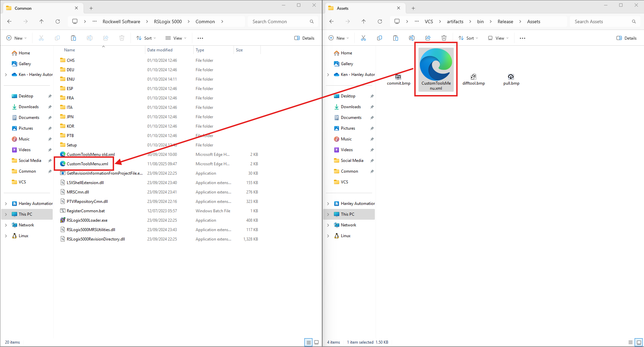Image resolution: width=644 pixels, height=347 pixels.
Task: Open Gallery in Assets window sidebar
Action: [347, 64]
